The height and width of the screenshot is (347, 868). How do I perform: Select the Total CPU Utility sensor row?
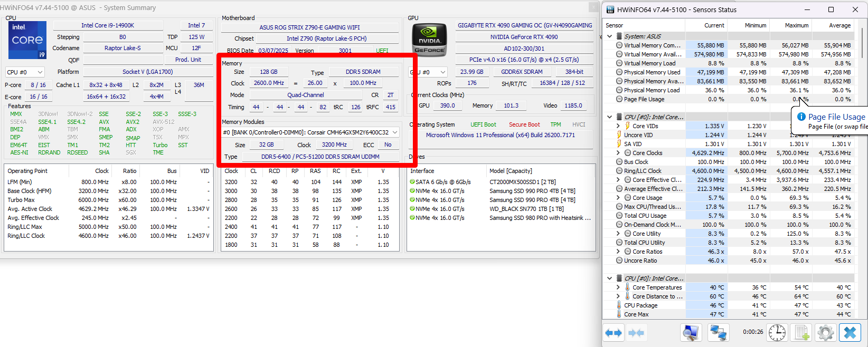click(729, 243)
